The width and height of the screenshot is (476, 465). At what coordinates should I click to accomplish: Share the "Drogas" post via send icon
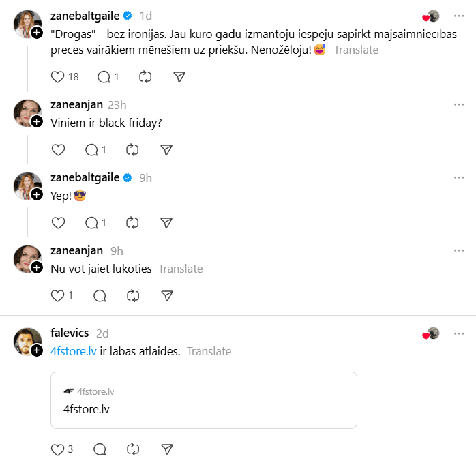point(179,77)
